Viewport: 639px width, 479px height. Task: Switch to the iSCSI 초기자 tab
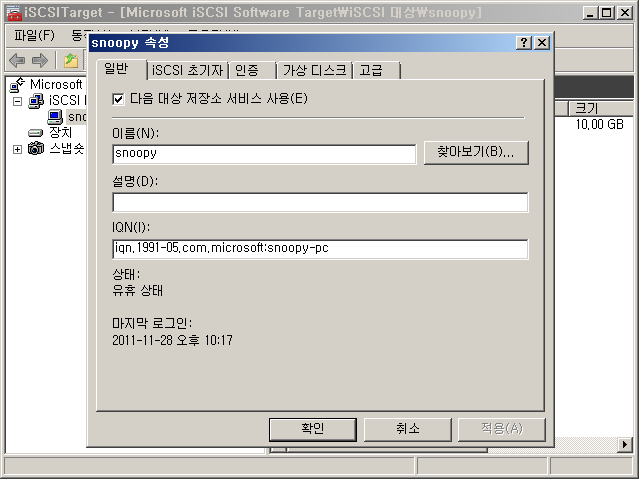187,70
